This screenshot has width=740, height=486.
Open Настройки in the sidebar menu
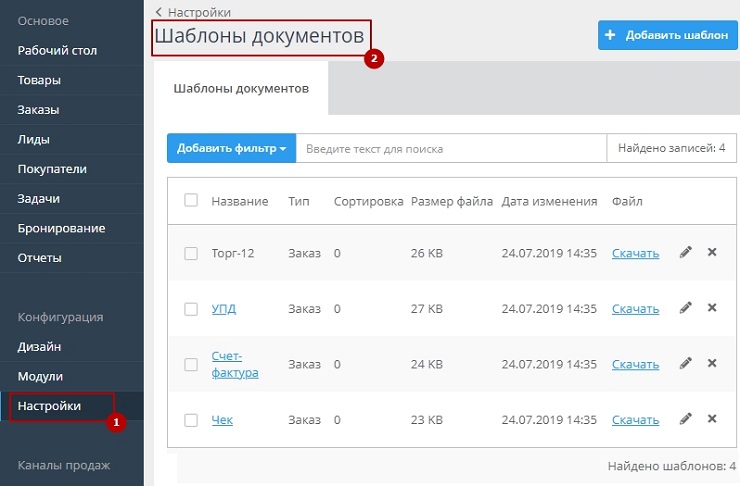[49, 406]
